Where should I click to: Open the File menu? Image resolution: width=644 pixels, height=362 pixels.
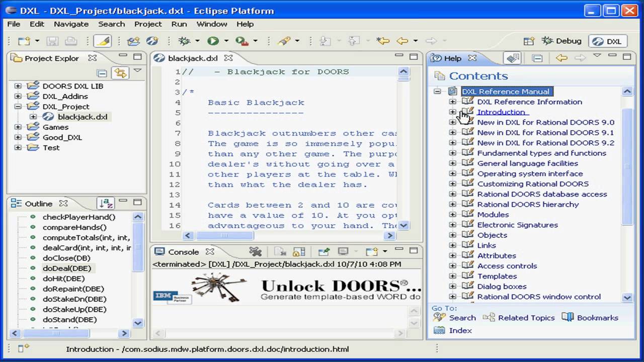pos(14,24)
